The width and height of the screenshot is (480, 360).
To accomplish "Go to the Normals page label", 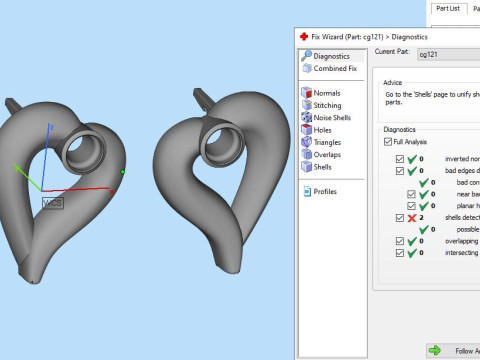I will pyautogui.click(x=327, y=93).
